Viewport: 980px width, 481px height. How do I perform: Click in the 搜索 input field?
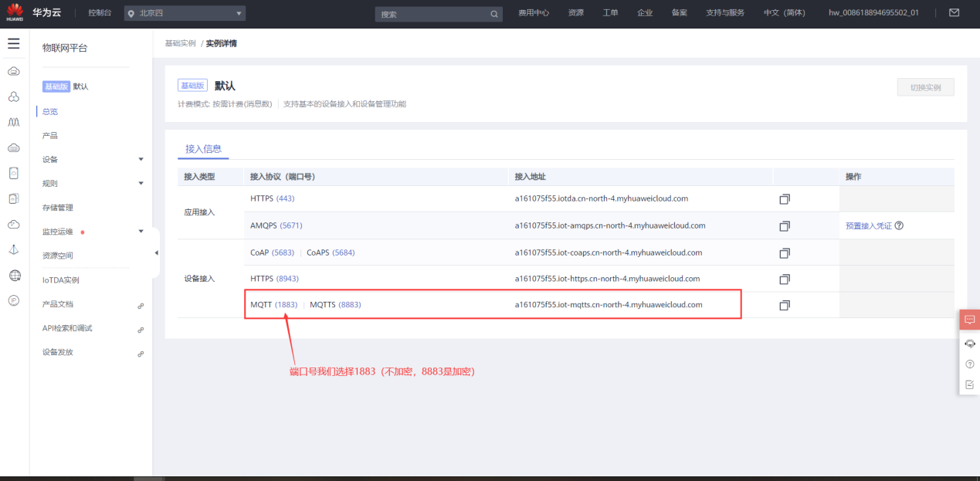coord(432,14)
